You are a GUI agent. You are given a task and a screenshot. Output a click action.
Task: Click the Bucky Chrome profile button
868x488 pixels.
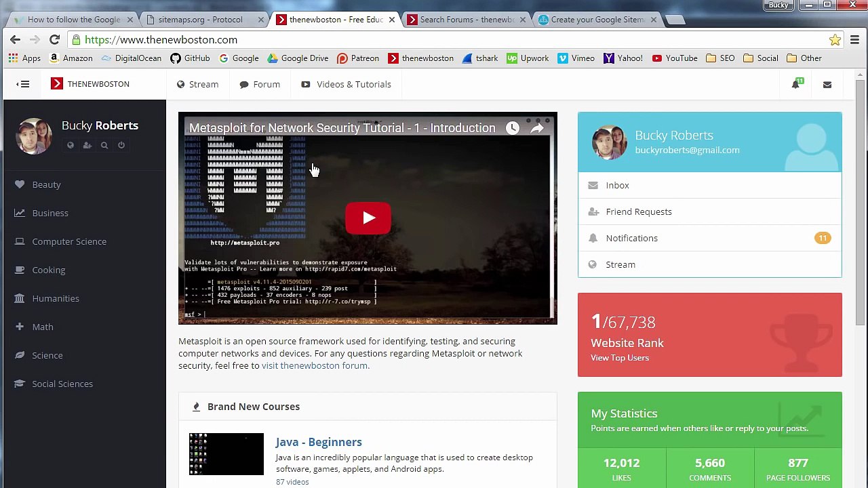778,5
